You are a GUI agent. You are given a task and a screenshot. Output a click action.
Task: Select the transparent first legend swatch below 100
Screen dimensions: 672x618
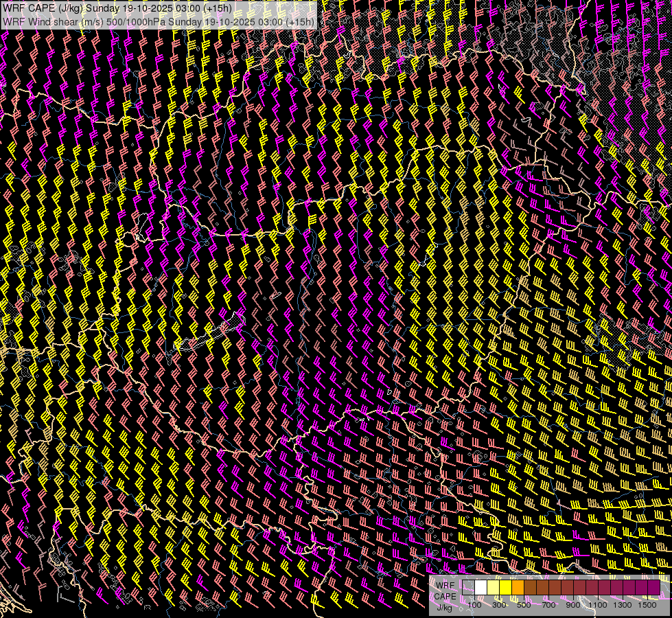tap(468, 588)
